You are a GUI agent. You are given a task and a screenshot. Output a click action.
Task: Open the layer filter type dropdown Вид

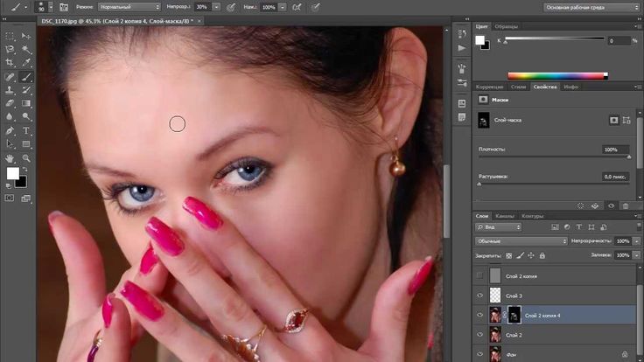(498, 227)
